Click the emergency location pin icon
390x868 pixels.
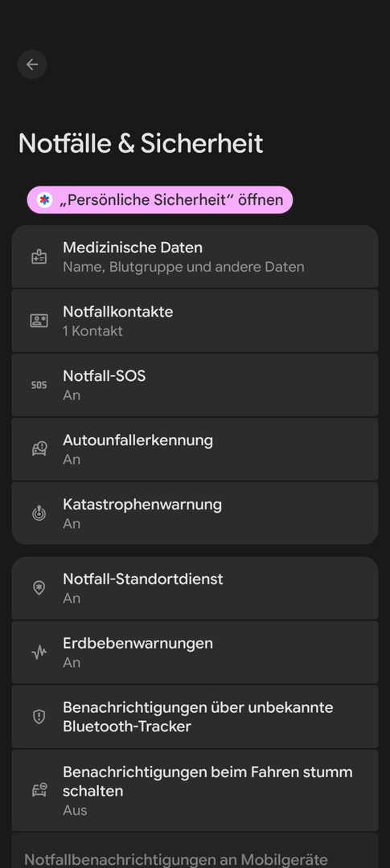(x=39, y=588)
